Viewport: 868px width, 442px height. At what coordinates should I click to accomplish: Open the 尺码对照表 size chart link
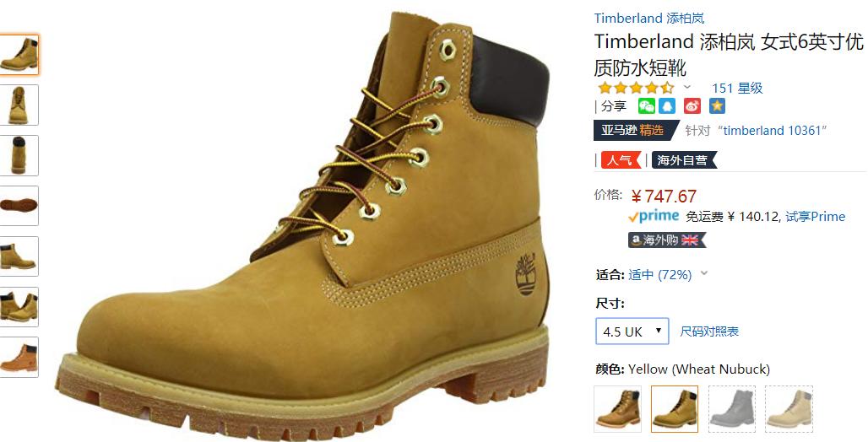coord(709,331)
